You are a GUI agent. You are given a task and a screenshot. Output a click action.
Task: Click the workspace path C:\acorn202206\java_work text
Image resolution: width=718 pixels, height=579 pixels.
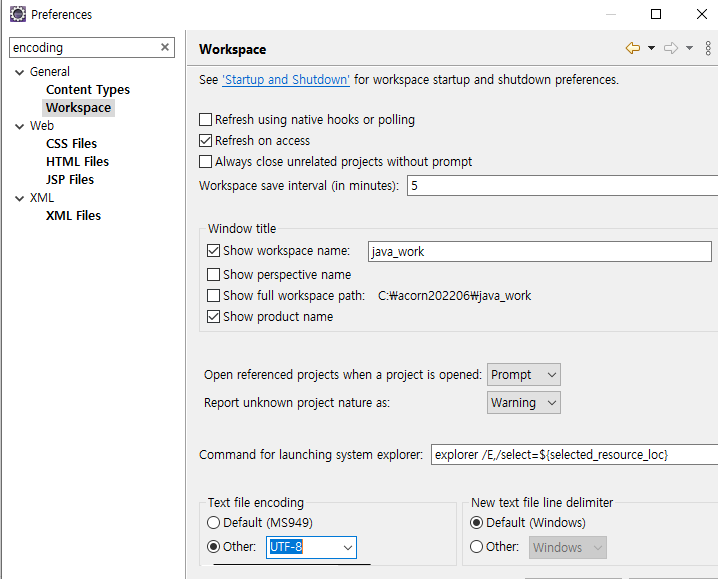click(x=454, y=295)
